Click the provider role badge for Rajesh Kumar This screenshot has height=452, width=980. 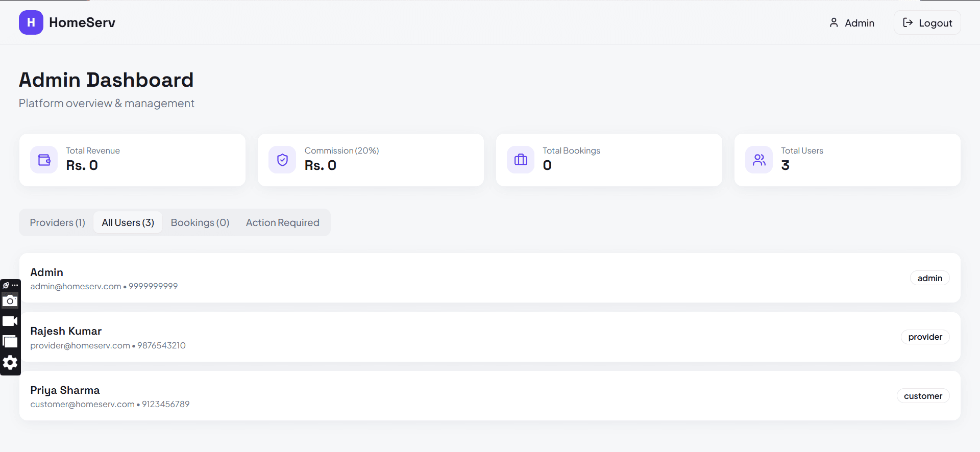(x=925, y=337)
